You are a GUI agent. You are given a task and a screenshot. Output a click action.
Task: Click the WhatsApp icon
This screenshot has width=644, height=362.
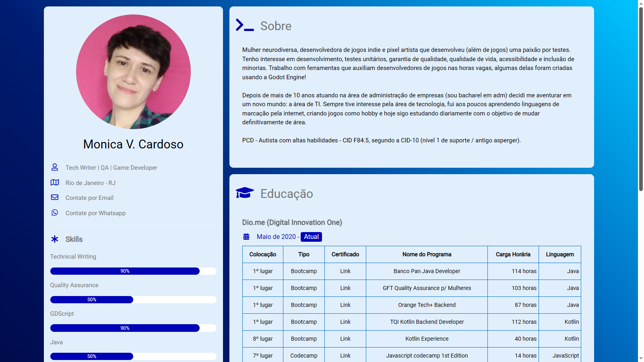pos(55,212)
